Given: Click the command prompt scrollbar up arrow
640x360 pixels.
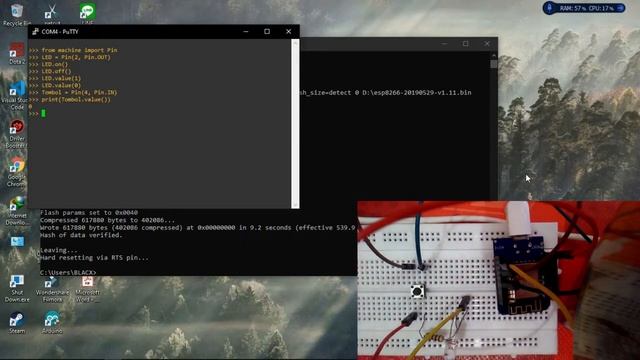Looking at the screenshot, I should [494, 55].
